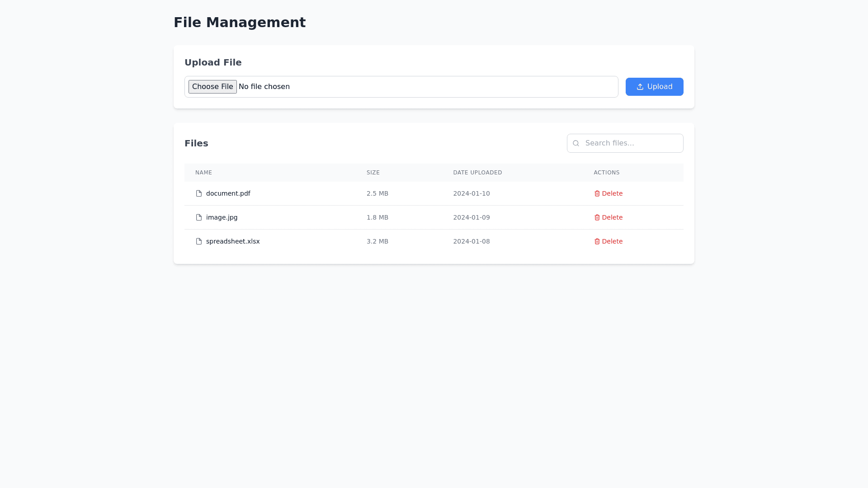Click the Size column header
The height and width of the screenshot is (488, 868).
click(373, 173)
